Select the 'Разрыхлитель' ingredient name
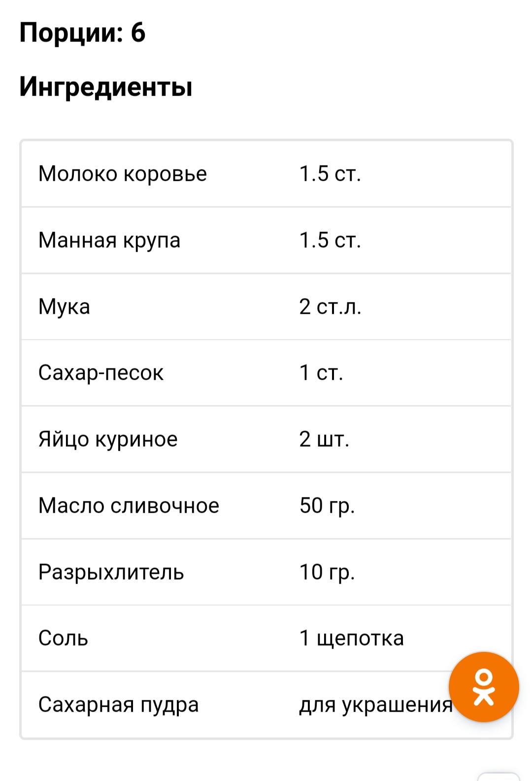Viewport: 532px width, 781px height. coord(111,572)
